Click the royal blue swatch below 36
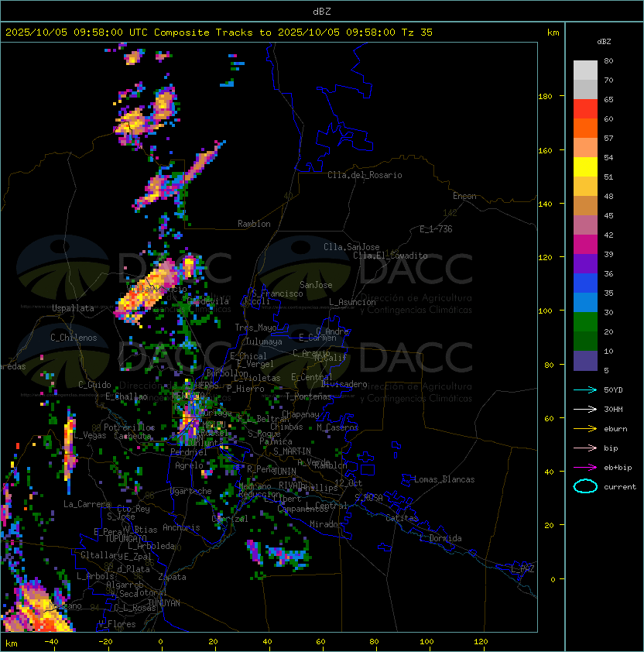The width and height of the screenshot is (644, 652). pyautogui.click(x=585, y=283)
